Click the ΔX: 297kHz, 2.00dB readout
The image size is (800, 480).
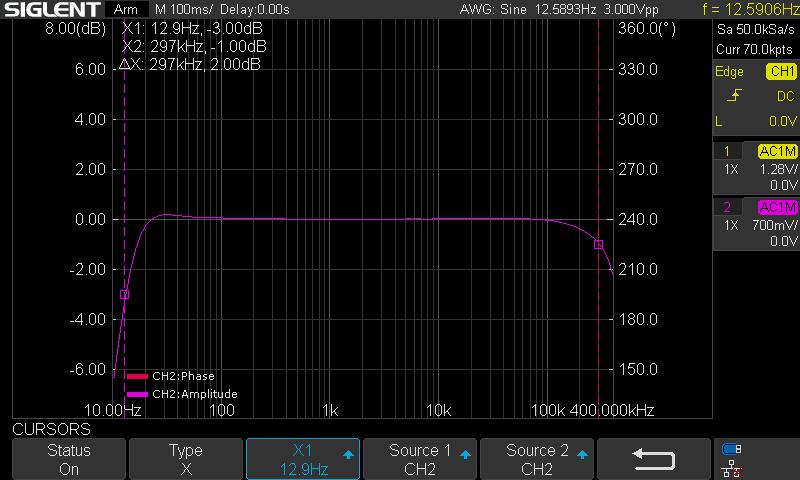click(x=189, y=64)
